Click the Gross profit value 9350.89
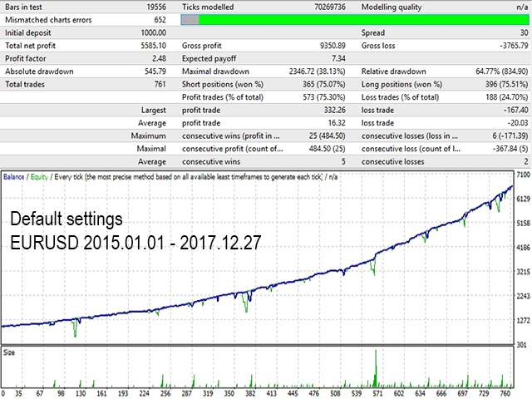Viewport: 532px width, 399px height. (x=332, y=46)
